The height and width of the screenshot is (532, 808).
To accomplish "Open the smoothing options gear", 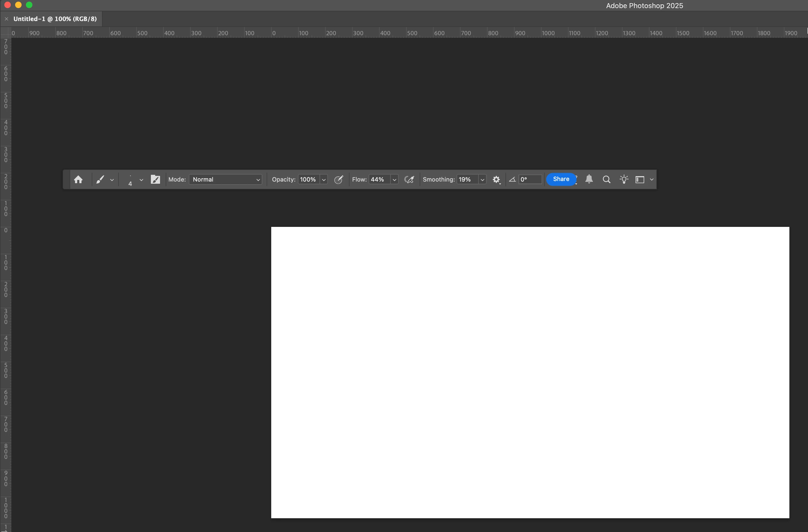I will (496, 179).
